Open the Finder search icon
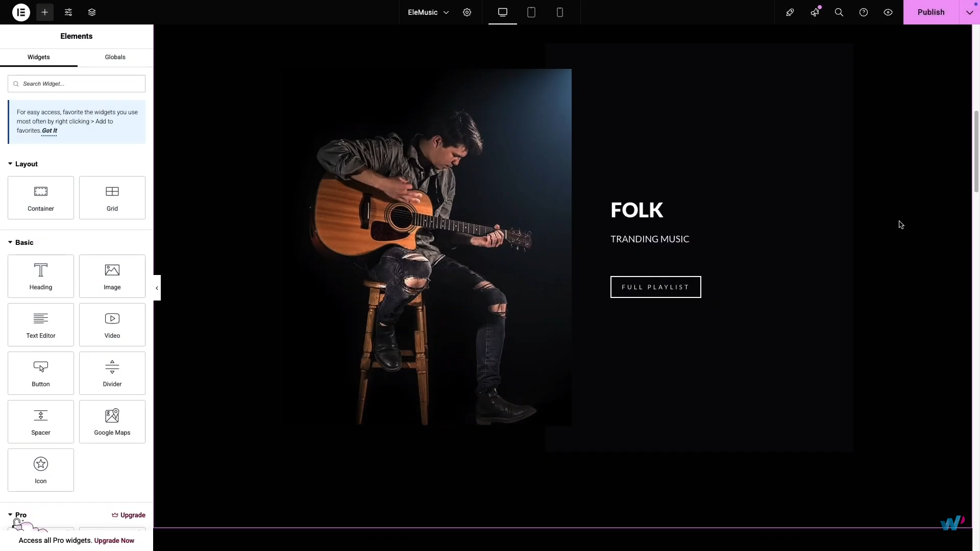The width and height of the screenshot is (980, 551). click(839, 12)
